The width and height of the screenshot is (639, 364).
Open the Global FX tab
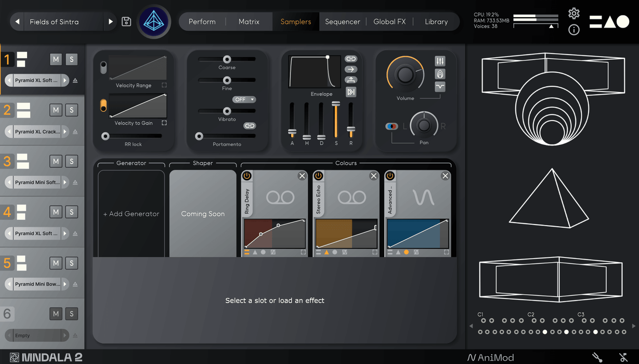click(389, 21)
